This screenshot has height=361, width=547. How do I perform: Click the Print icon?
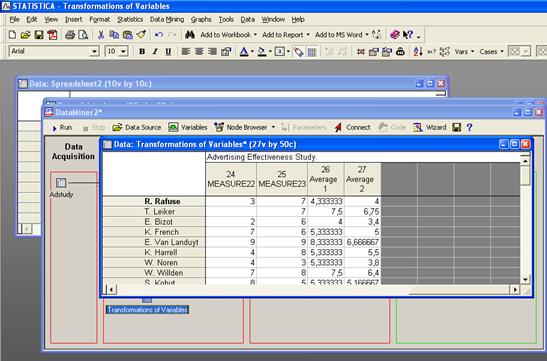pos(70,35)
